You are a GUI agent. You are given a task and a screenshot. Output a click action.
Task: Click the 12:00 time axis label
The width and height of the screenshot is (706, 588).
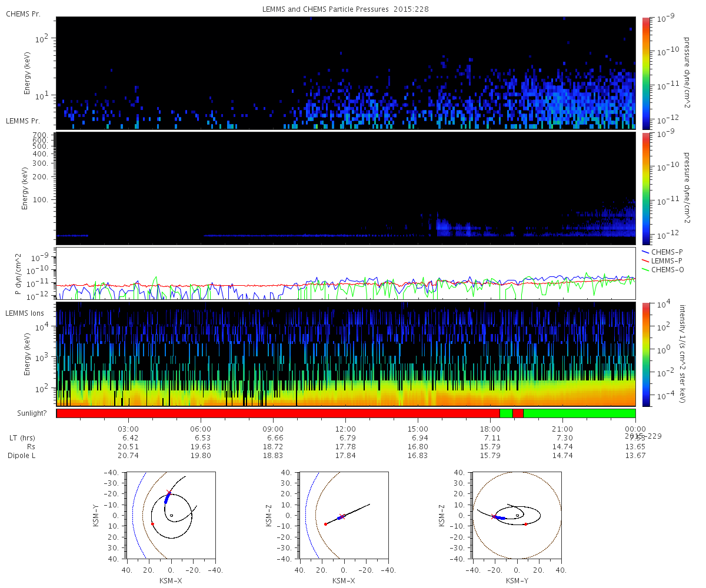pyautogui.click(x=345, y=429)
